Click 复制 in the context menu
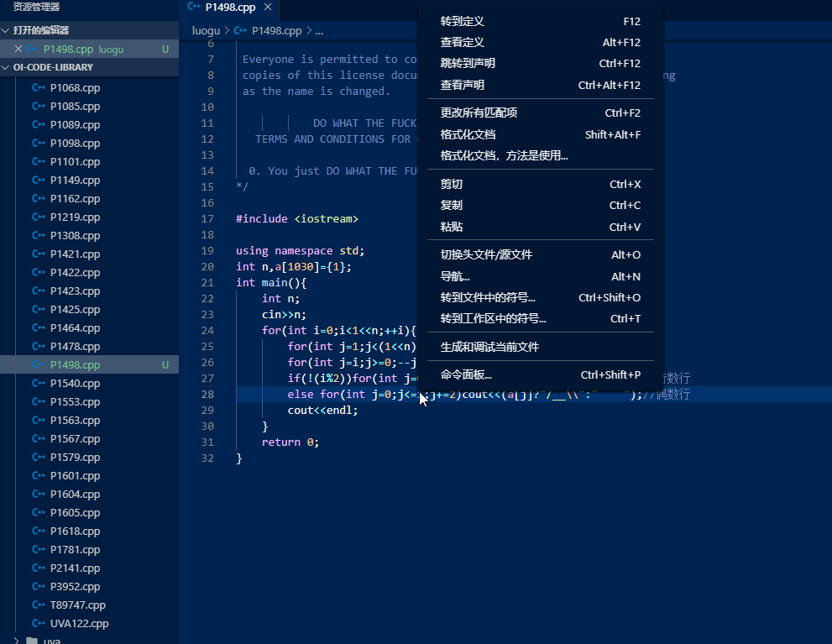The width and height of the screenshot is (832, 644). [x=540, y=206]
